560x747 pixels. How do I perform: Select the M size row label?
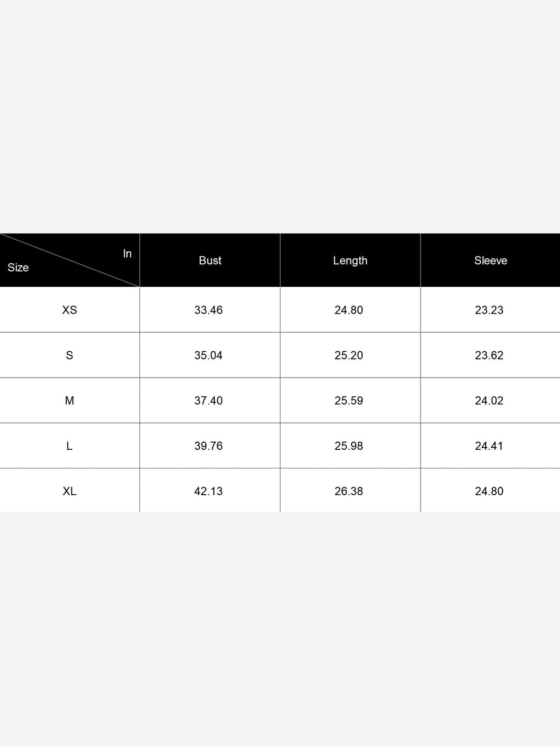[69, 401]
